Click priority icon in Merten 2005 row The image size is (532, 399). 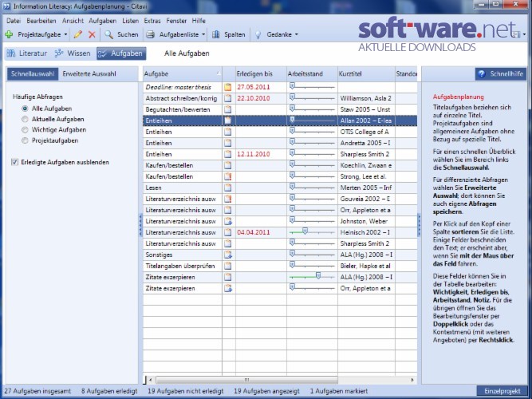pos(228,188)
